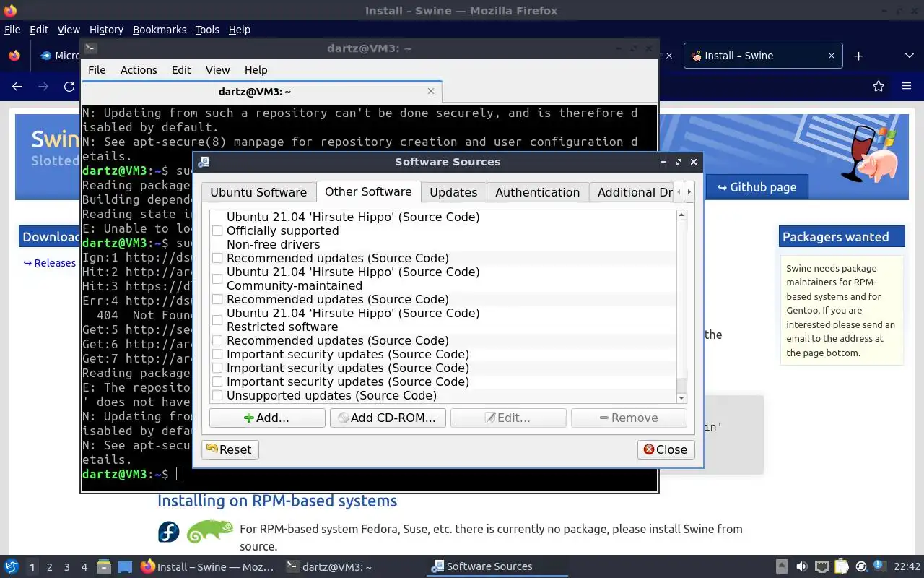Switch to the Ubuntu Software tab
924x578 pixels.
258,192
